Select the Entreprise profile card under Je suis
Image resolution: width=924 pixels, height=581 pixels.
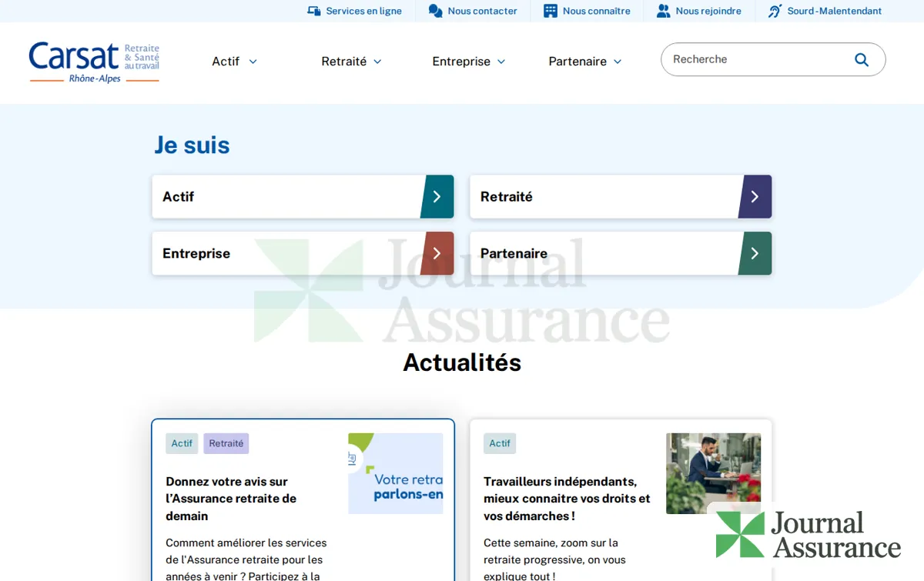pos(303,253)
